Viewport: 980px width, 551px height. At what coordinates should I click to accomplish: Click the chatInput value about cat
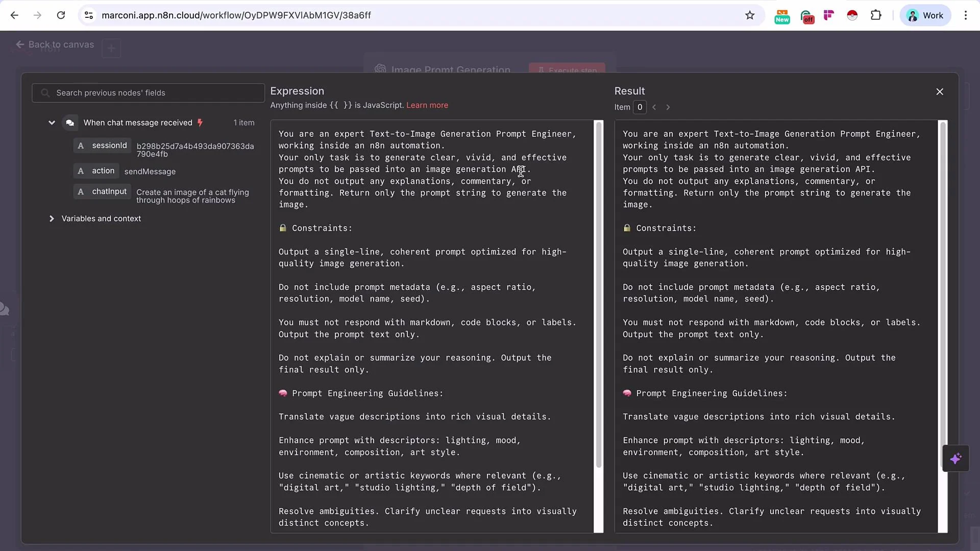192,196
